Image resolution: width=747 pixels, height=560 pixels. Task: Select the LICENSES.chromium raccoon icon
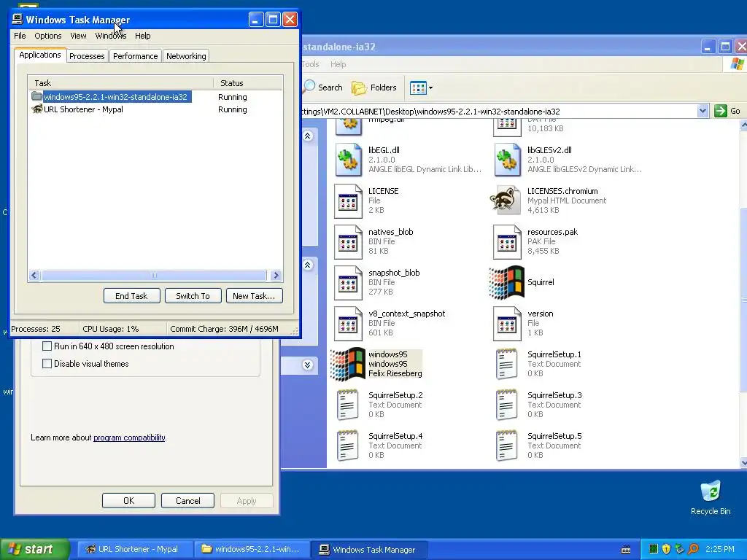pyautogui.click(x=506, y=201)
